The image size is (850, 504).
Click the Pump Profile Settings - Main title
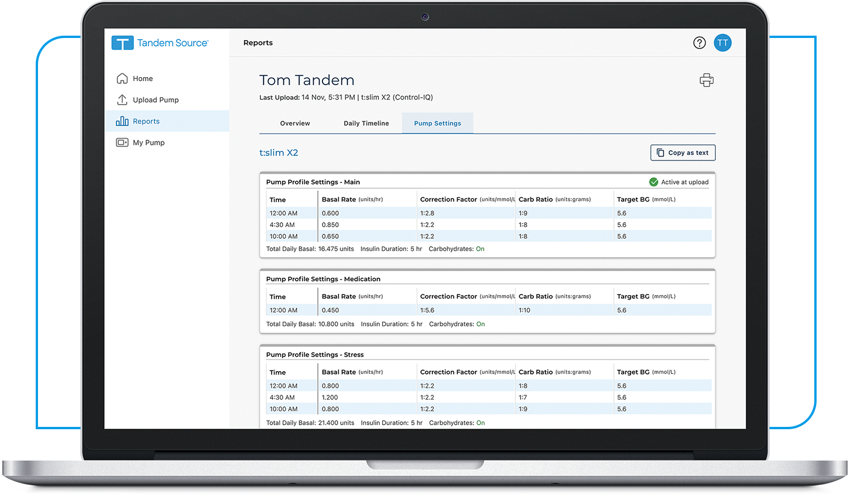313,182
